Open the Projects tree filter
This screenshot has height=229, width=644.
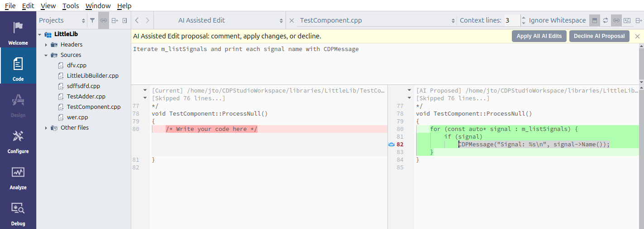click(x=92, y=20)
